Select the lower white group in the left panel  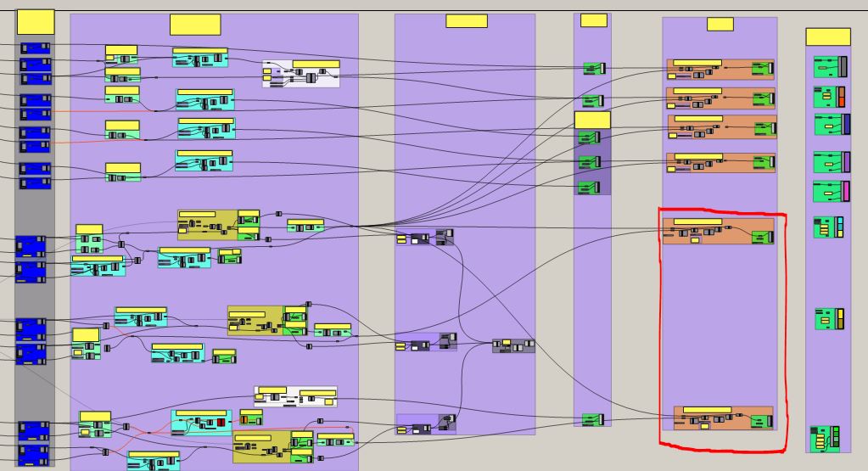pyautogui.click(x=295, y=396)
